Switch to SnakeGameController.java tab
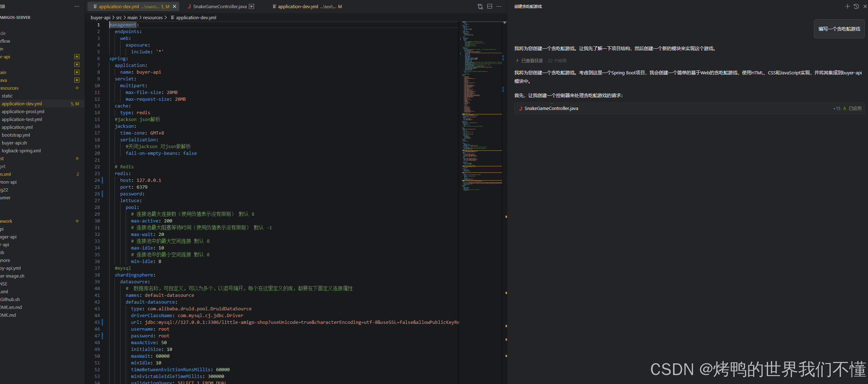868x384 pixels. click(x=221, y=6)
